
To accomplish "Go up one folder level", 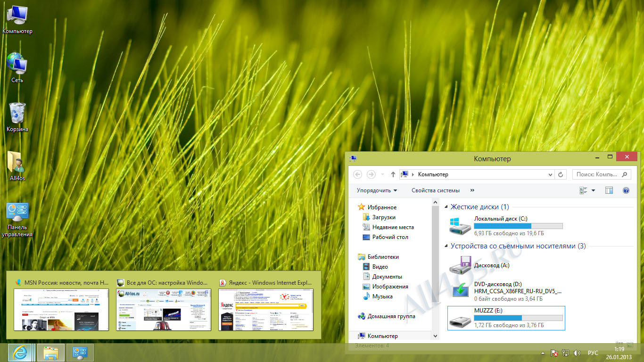I will (393, 174).
